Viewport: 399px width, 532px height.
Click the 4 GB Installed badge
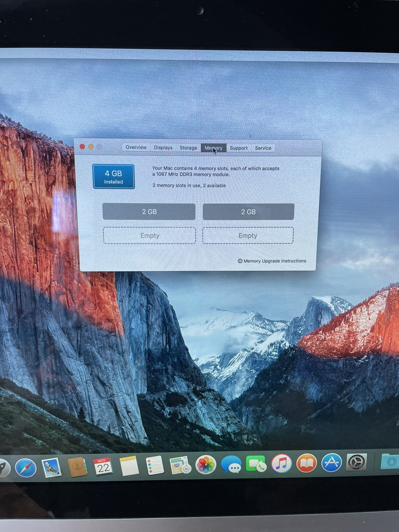pyautogui.click(x=113, y=177)
